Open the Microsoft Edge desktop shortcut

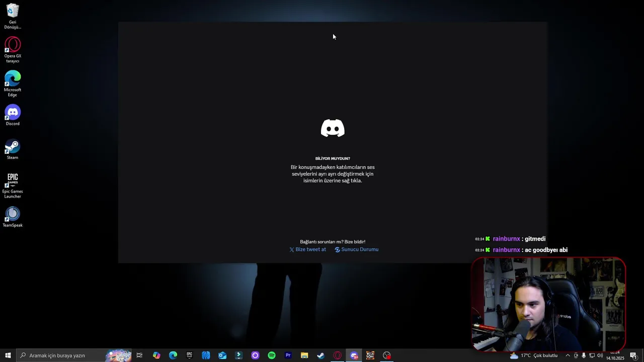pos(13,84)
